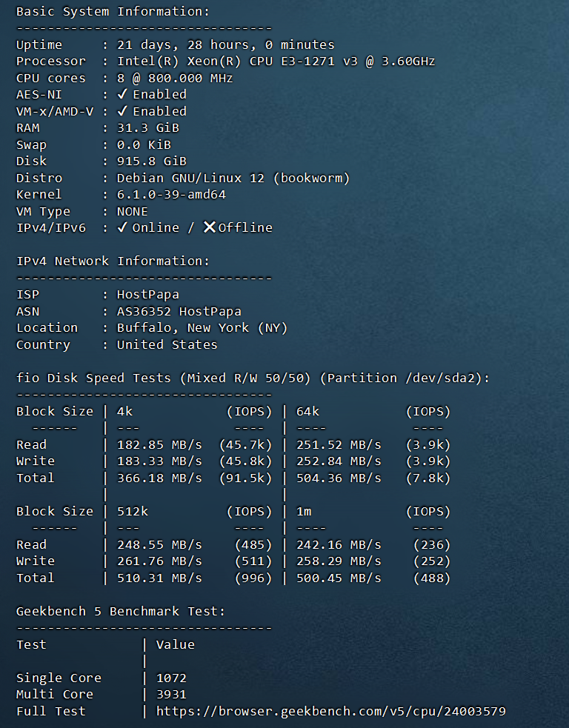The width and height of the screenshot is (569, 728).
Task: Click the 4k total speed 366.18 MB/s
Action: (x=159, y=478)
